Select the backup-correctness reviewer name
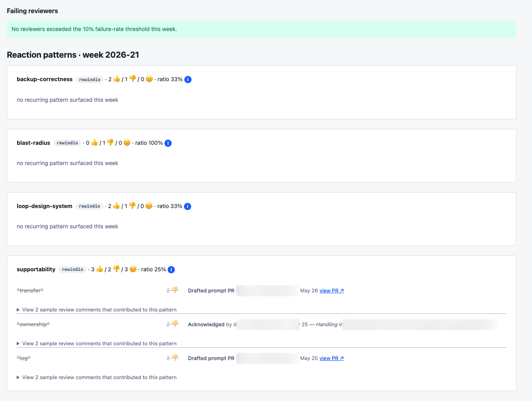Viewport: 532px width, 401px height. point(45,79)
